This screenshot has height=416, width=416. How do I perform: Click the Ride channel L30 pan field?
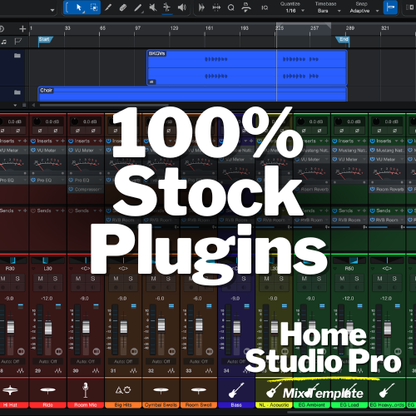pos(48,268)
